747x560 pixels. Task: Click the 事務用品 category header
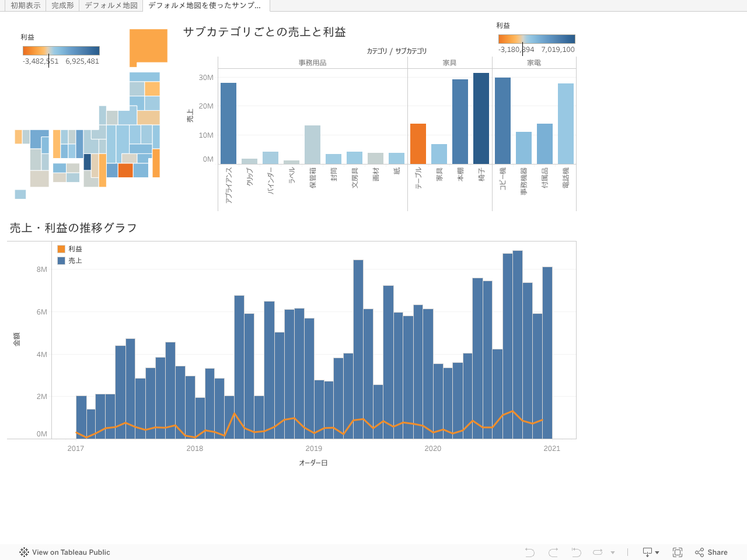tap(313, 63)
